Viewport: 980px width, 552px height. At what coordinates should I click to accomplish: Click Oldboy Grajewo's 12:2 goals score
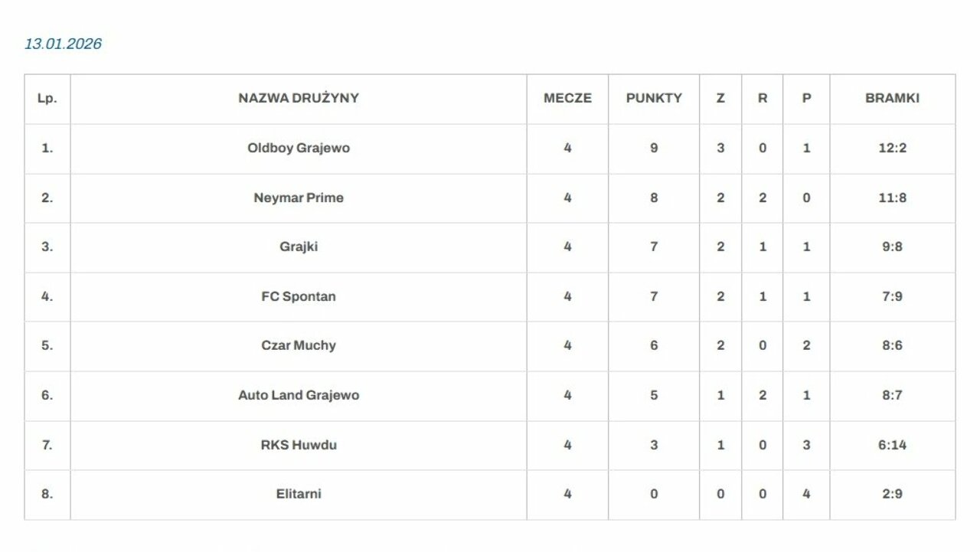point(892,148)
